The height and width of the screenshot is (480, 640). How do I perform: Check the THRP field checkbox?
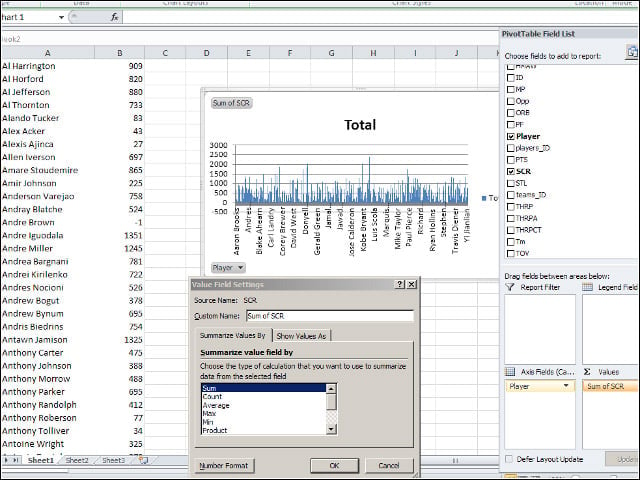pyautogui.click(x=511, y=207)
